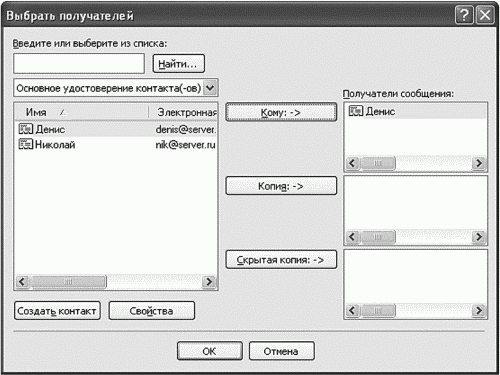Click the name input field under Введите
Viewport: 500px width, 375px height.
pos(79,63)
